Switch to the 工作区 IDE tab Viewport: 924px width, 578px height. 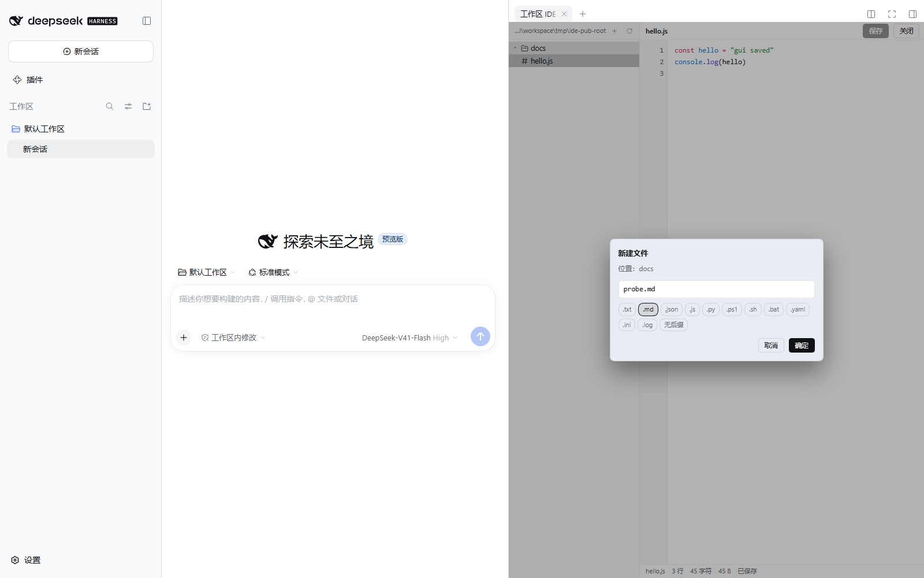(x=538, y=14)
